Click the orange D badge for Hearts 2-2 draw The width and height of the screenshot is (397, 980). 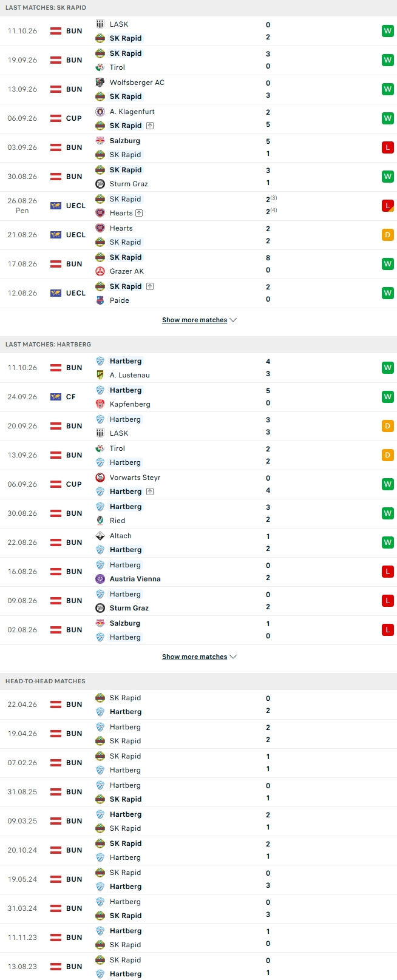click(x=387, y=235)
